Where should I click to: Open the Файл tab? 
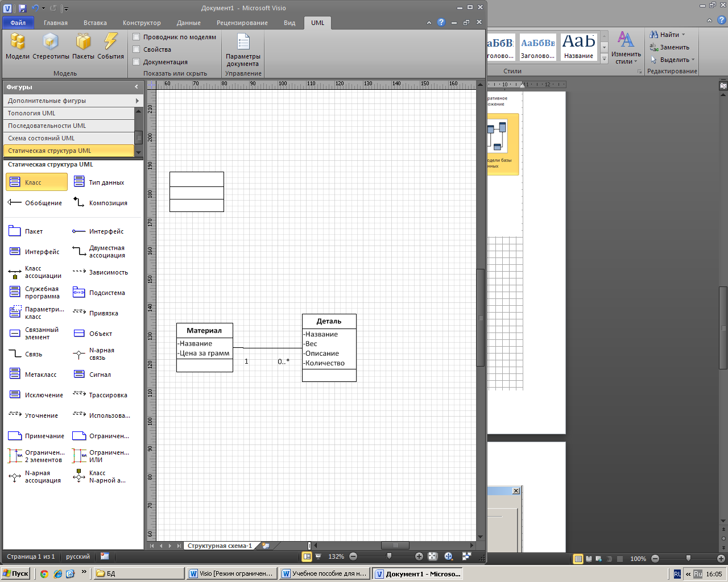(18, 23)
